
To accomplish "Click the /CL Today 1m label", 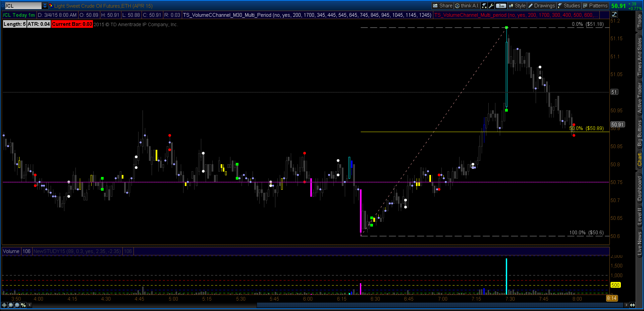I will point(19,15).
